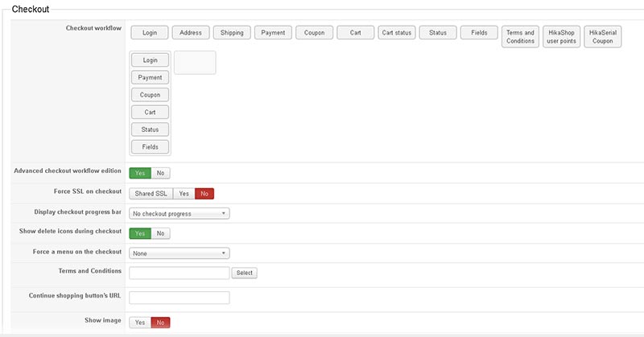This screenshot has width=644, height=337.
Task: Focus the Continue shopping button's URL field
Action: click(x=179, y=298)
